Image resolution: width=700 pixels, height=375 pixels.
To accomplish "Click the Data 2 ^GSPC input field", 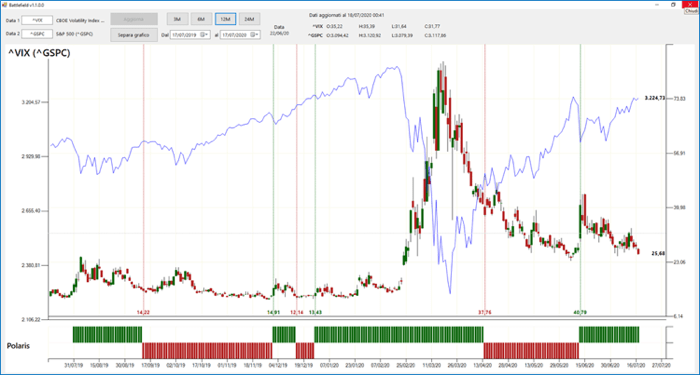I will 37,33.
